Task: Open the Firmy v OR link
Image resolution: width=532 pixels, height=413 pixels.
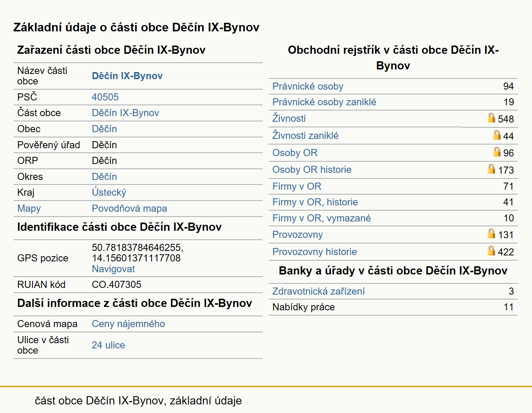Action: [x=297, y=186]
